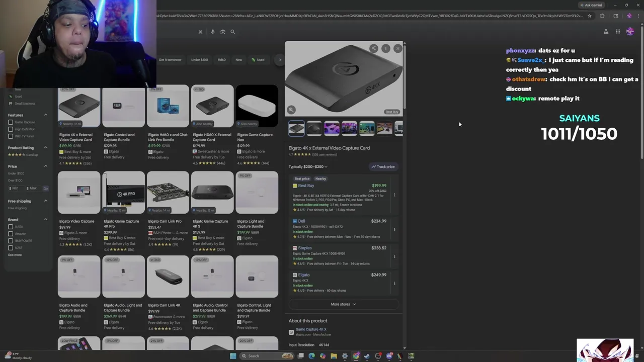Click the Min price input field
This screenshot has height=362, width=644.
(16, 188)
